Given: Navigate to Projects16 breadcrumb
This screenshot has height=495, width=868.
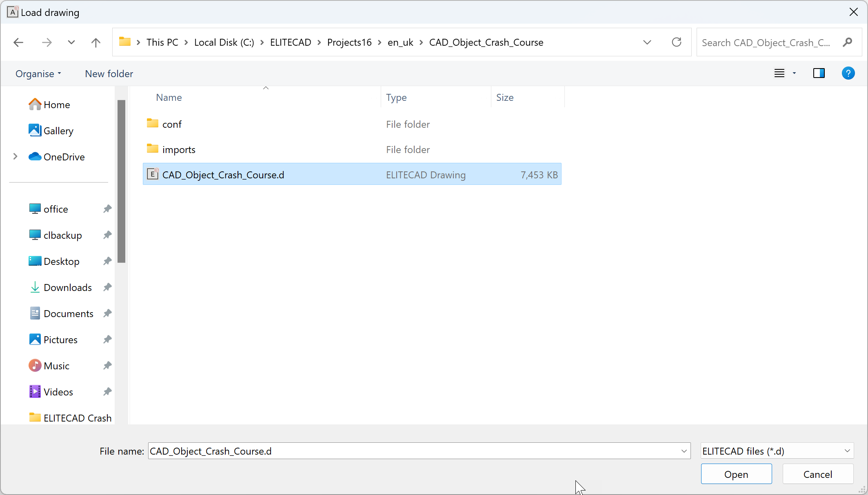Looking at the screenshot, I should [x=349, y=42].
